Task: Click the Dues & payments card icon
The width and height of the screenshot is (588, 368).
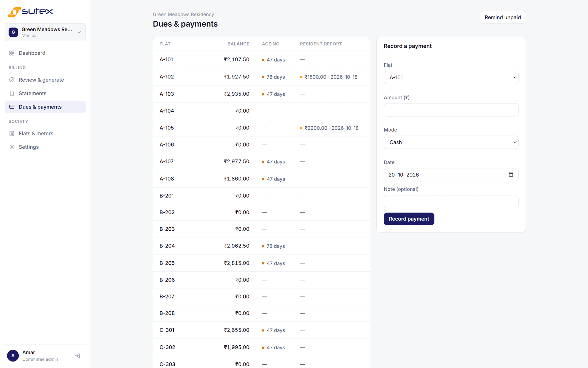Action: tap(12, 107)
